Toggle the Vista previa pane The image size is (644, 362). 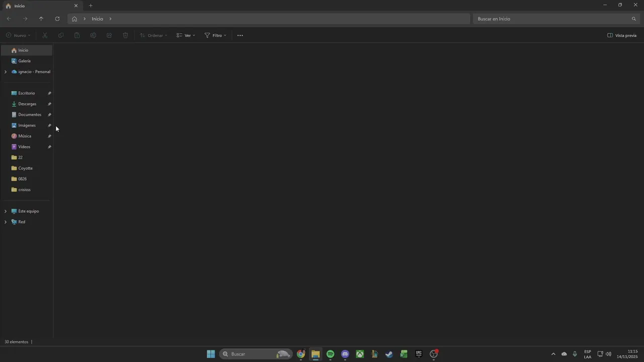622,35
